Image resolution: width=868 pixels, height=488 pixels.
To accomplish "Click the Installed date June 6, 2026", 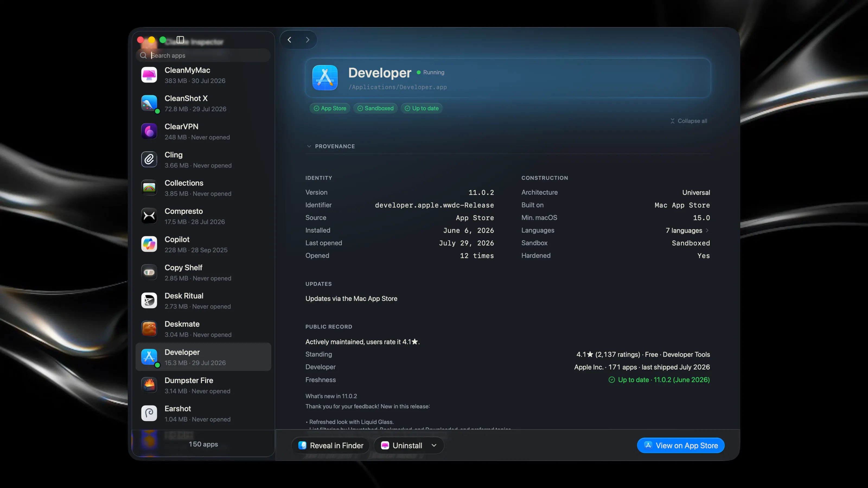I will tap(468, 230).
